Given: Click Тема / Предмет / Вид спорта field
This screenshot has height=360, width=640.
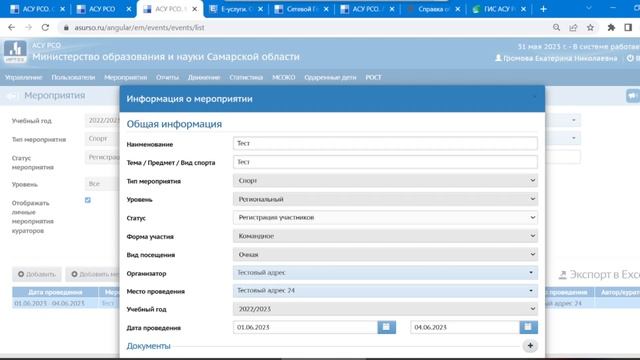Looking at the screenshot, I should [x=385, y=162].
